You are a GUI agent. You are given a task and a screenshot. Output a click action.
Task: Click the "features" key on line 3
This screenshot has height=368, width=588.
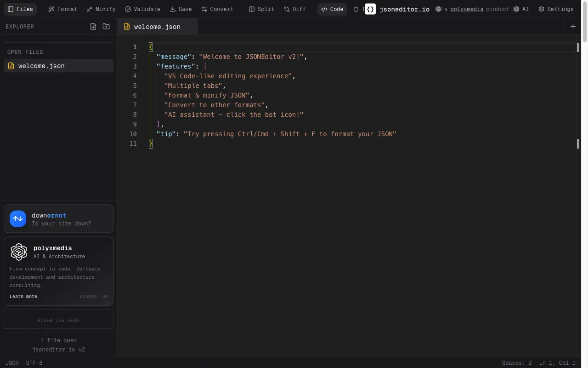point(176,66)
